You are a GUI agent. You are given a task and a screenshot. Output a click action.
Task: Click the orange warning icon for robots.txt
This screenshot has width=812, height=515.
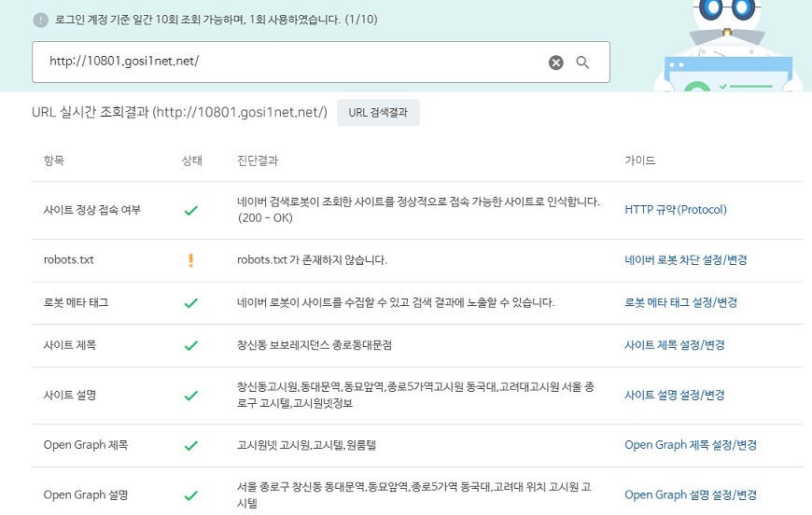[x=190, y=260]
